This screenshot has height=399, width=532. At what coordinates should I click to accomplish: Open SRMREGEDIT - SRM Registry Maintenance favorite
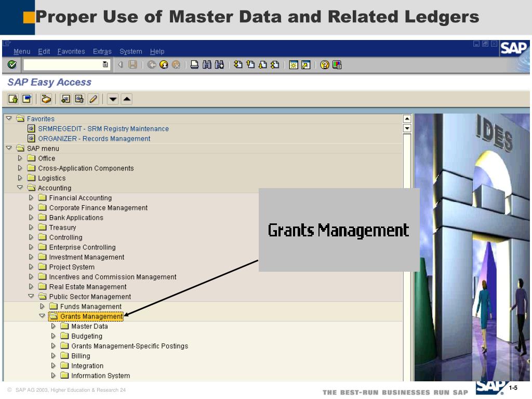click(103, 129)
